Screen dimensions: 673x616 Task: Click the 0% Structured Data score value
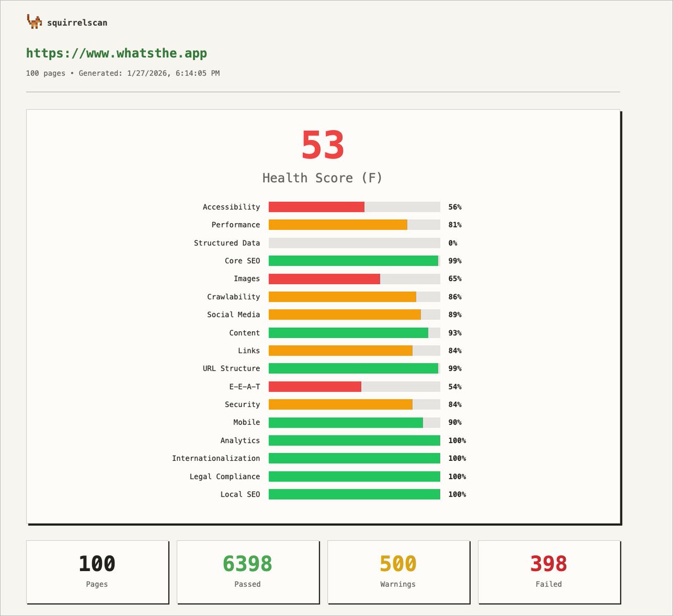click(x=453, y=243)
